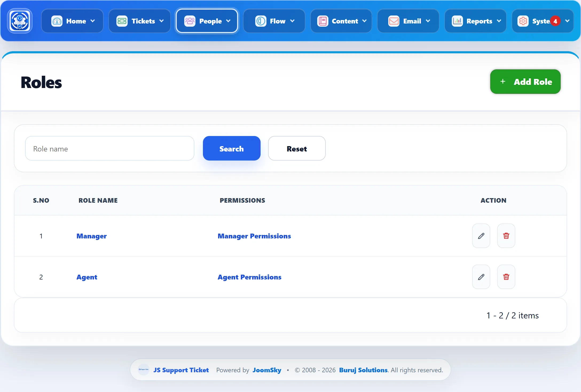The height and width of the screenshot is (392, 581).
Task: Visit the JoomSky footer link
Action: point(267,370)
